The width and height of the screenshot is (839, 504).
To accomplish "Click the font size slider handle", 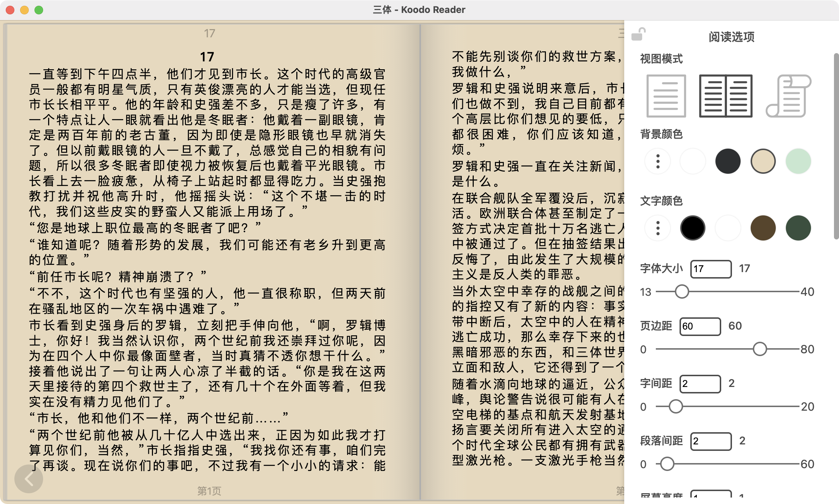I will click(x=682, y=292).
